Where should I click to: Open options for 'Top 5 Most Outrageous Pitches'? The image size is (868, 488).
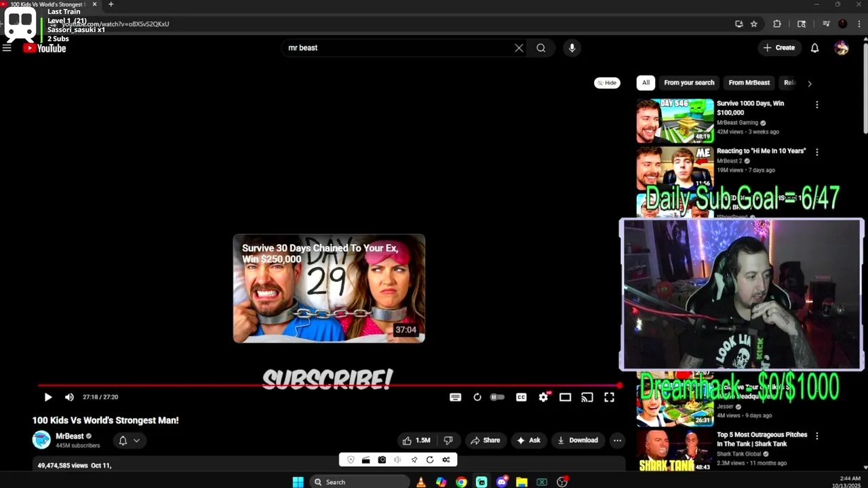[816, 436]
